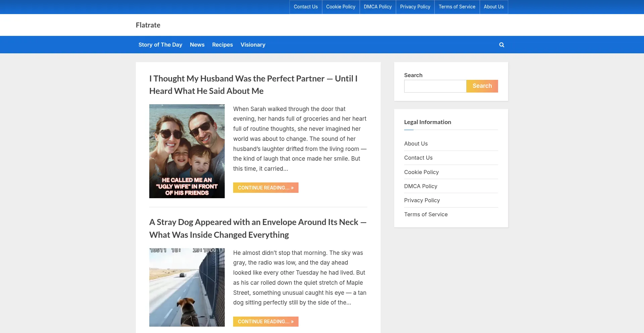This screenshot has width=644, height=333.
Task: Click Contact Us in top bar
Action: pos(306,7)
